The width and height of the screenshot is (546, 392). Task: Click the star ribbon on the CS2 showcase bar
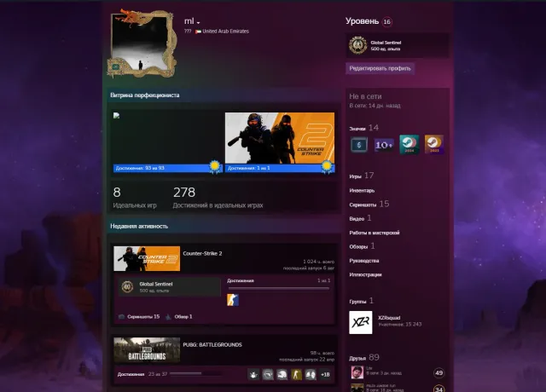(328, 167)
